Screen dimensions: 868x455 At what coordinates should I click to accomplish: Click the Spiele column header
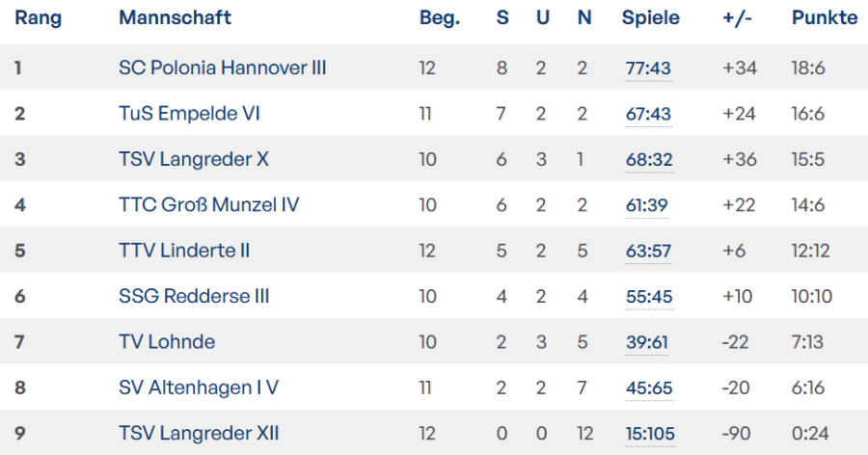coord(650,18)
